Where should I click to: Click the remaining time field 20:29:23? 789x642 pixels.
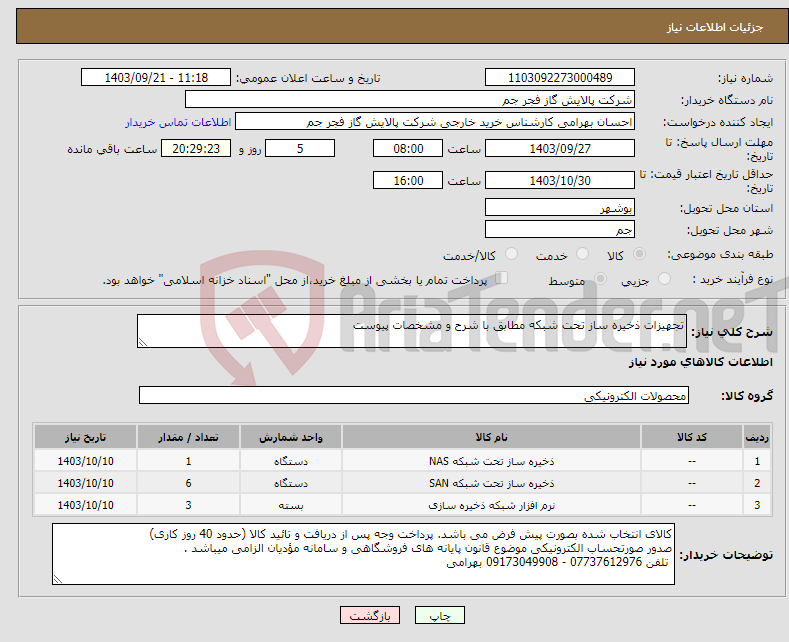click(196, 148)
